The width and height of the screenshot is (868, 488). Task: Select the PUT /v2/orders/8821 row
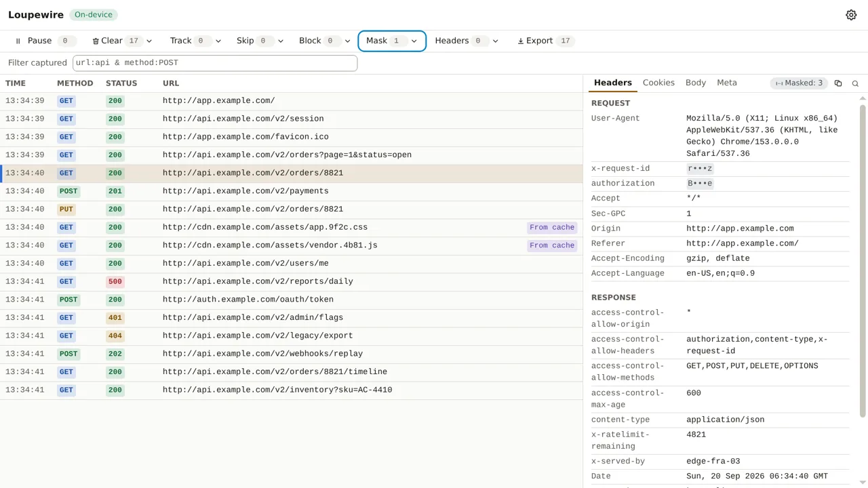(x=292, y=209)
